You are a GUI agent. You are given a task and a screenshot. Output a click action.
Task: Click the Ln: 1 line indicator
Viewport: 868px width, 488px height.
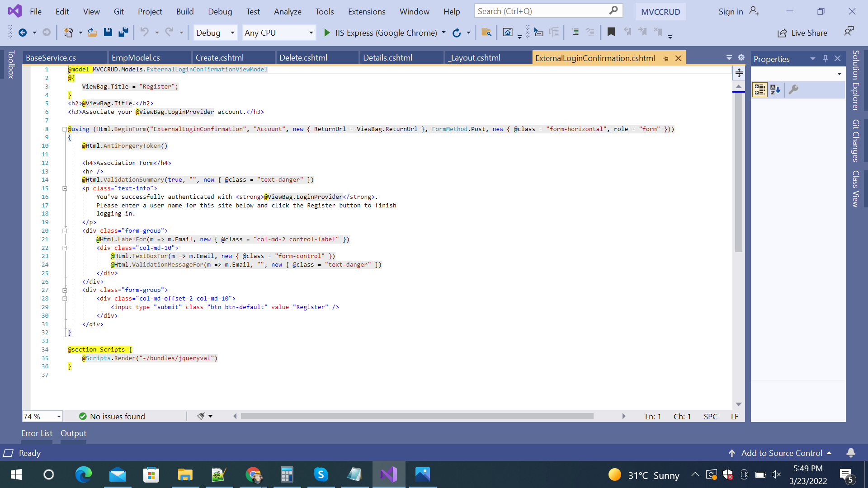[653, 416]
